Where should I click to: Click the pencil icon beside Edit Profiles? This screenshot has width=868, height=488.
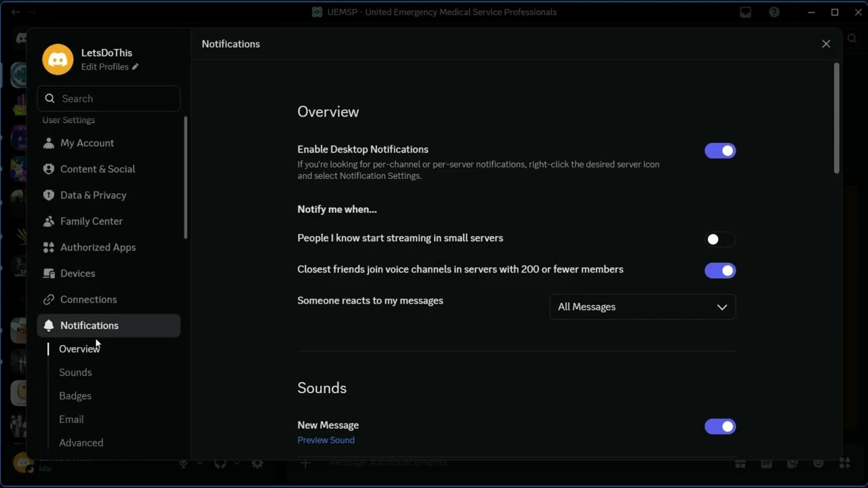coord(136,66)
